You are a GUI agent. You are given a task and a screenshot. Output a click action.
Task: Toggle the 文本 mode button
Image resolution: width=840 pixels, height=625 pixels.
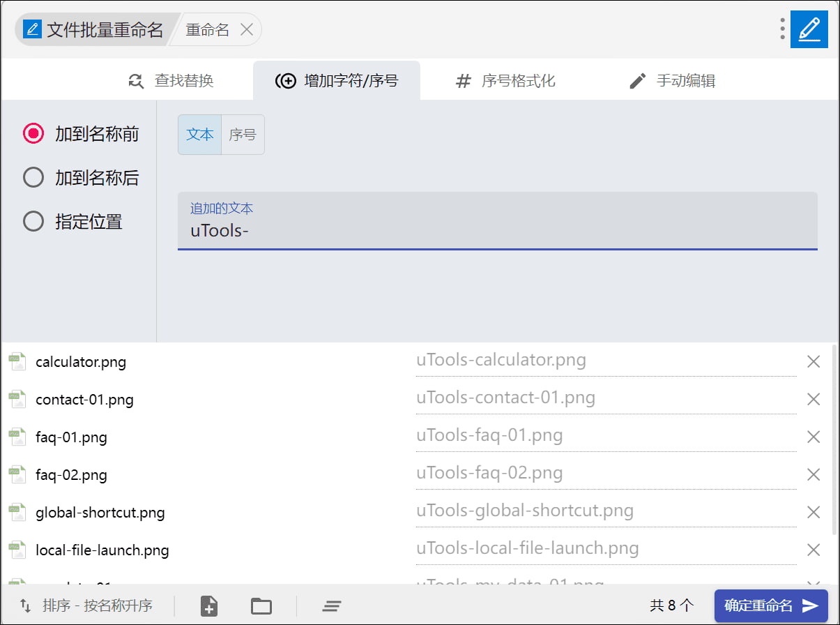[200, 135]
